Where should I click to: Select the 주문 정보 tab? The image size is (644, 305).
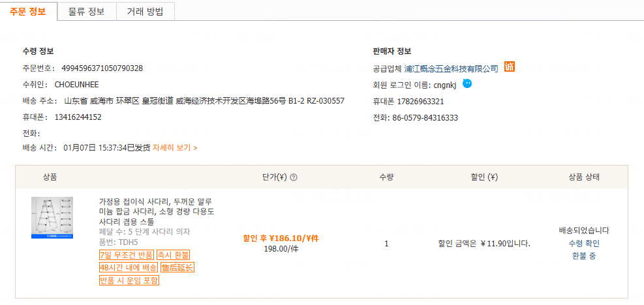28,11
